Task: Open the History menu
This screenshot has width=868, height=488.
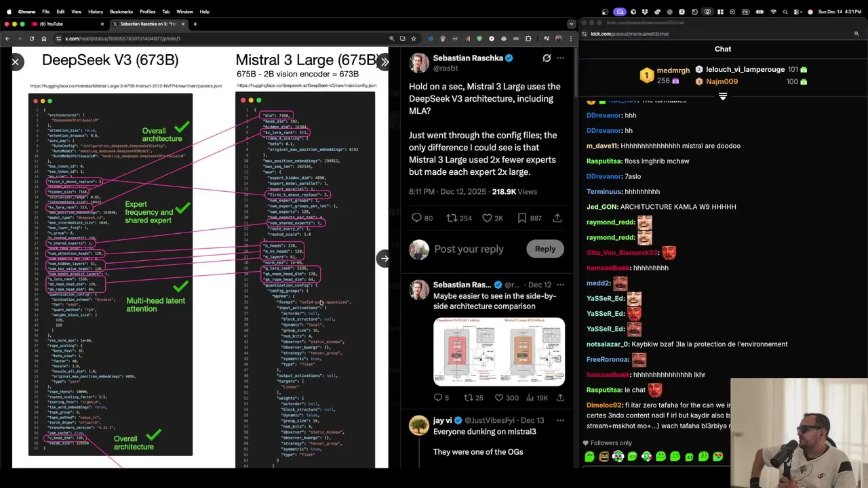Action: pyautogui.click(x=96, y=12)
